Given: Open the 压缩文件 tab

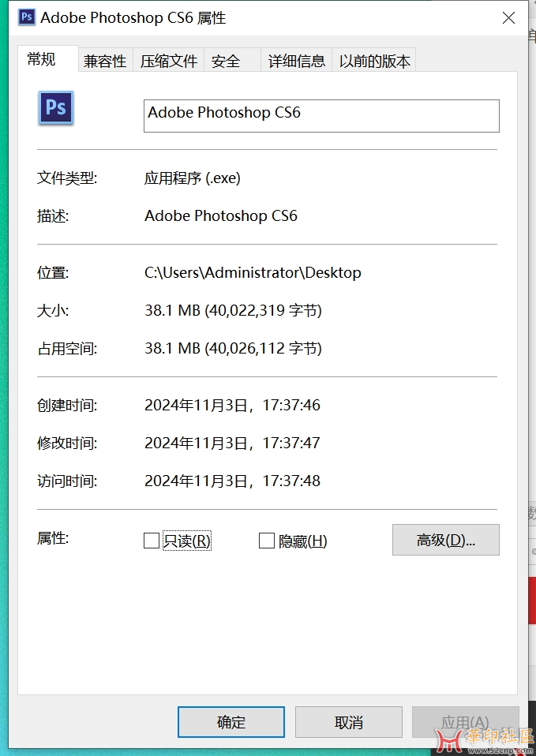Looking at the screenshot, I should click(x=168, y=62).
